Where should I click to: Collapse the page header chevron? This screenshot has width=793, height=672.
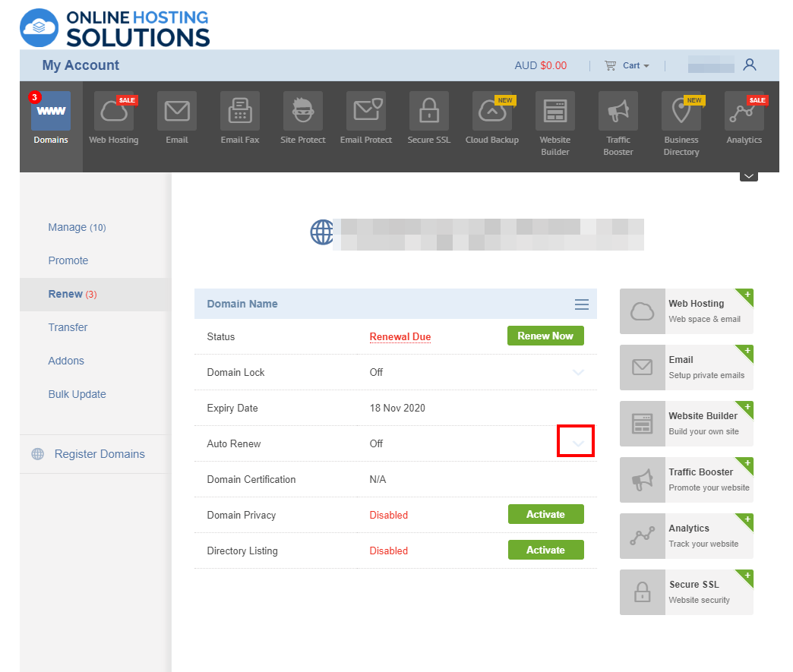[x=748, y=175]
